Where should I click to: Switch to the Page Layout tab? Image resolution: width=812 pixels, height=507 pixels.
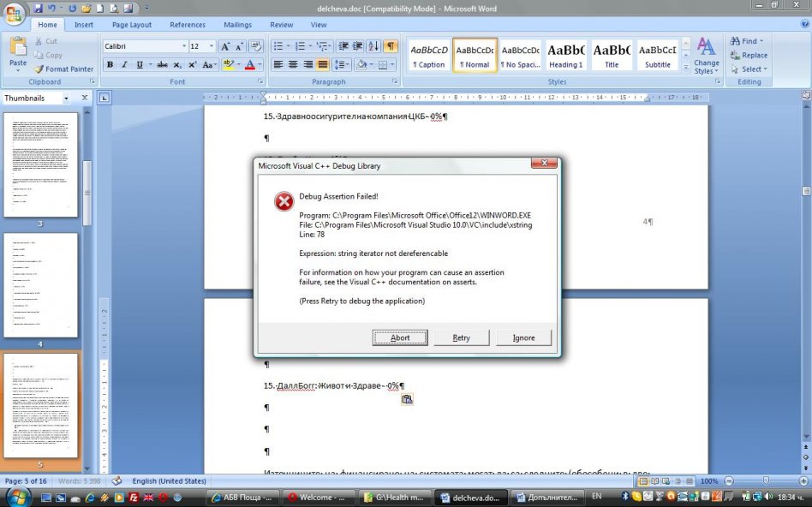tap(132, 25)
